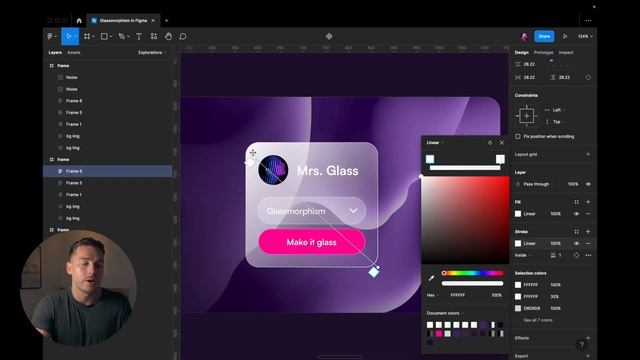The width and height of the screenshot is (640, 360).
Task: Click the opacity slider below hue
Action: [472, 283]
